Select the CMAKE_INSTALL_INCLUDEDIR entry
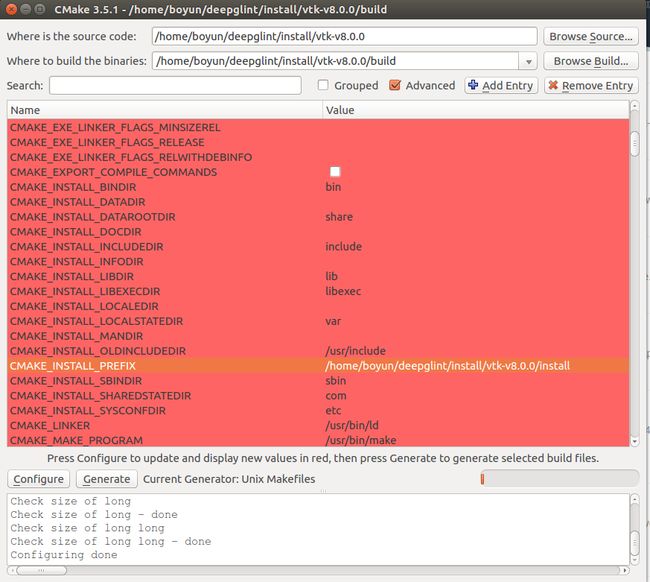The width and height of the screenshot is (650, 582). pos(87,247)
